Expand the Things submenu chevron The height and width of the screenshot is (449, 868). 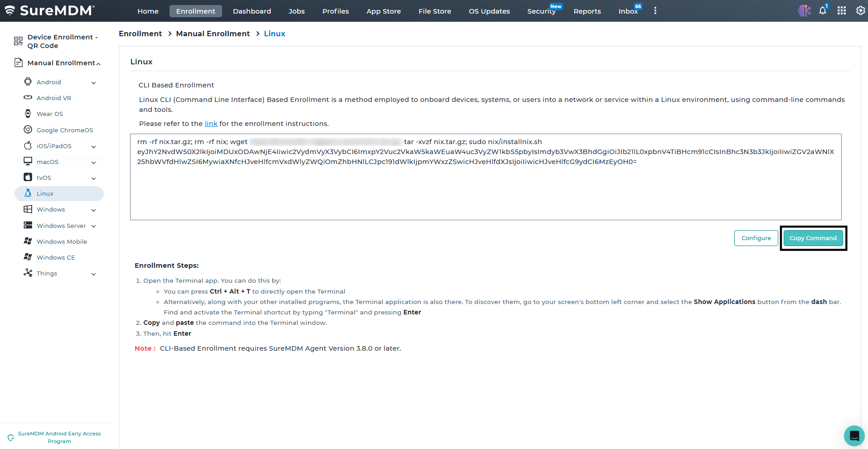click(94, 274)
